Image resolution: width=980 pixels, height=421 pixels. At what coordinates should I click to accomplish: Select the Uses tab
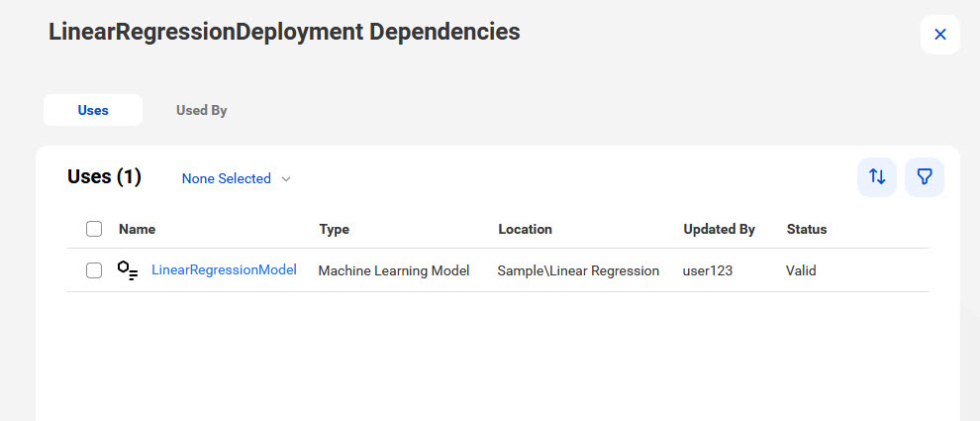tap(93, 110)
